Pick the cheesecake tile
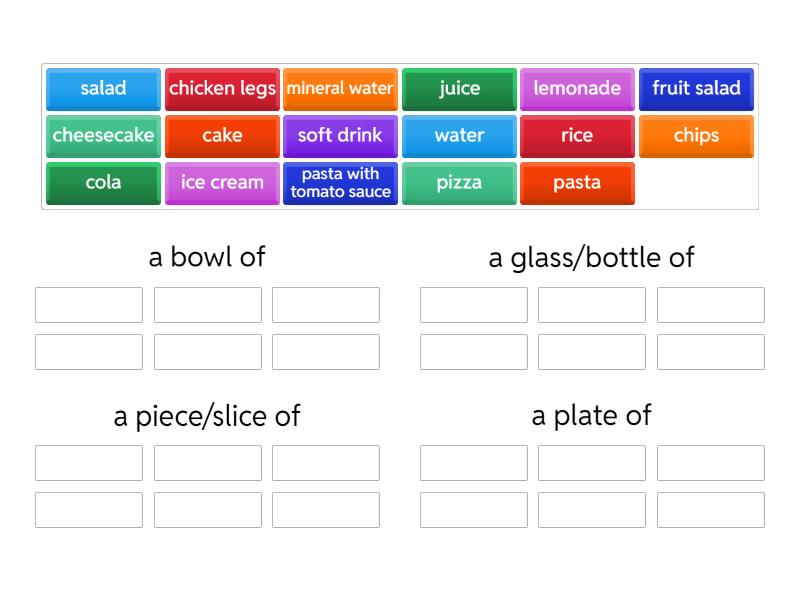The height and width of the screenshot is (600, 800). [103, 136]
